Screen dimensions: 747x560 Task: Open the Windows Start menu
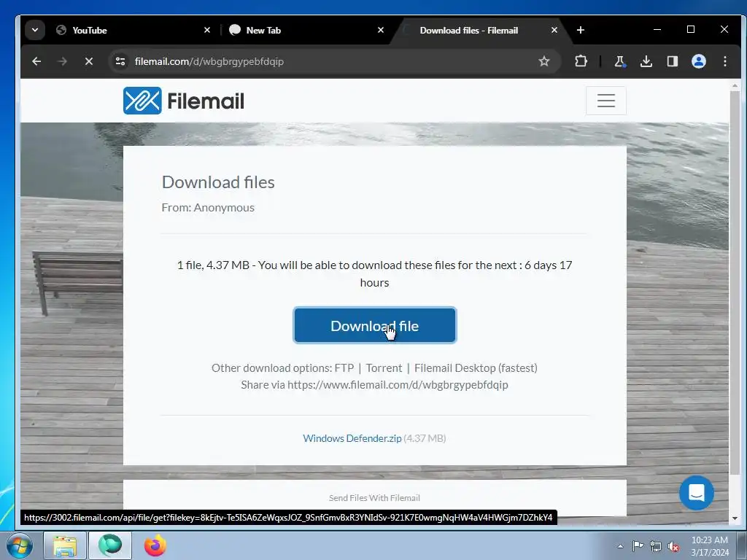click(x=20, y=545)
